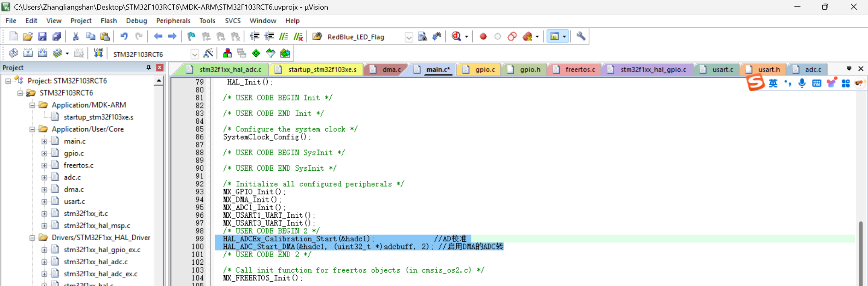Paste from the clipboard
Viewport: 868px width, 286px height.
(x=105, y=37)
